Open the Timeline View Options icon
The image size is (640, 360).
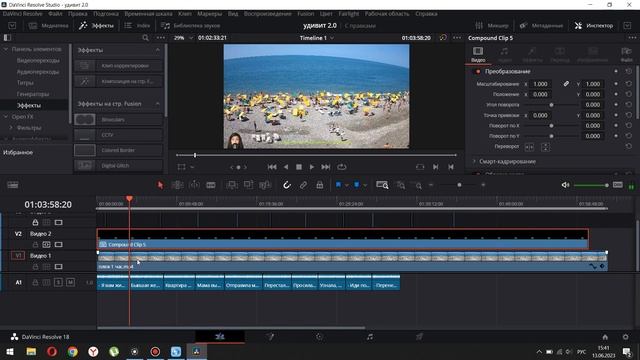click(x=13, y=185)
